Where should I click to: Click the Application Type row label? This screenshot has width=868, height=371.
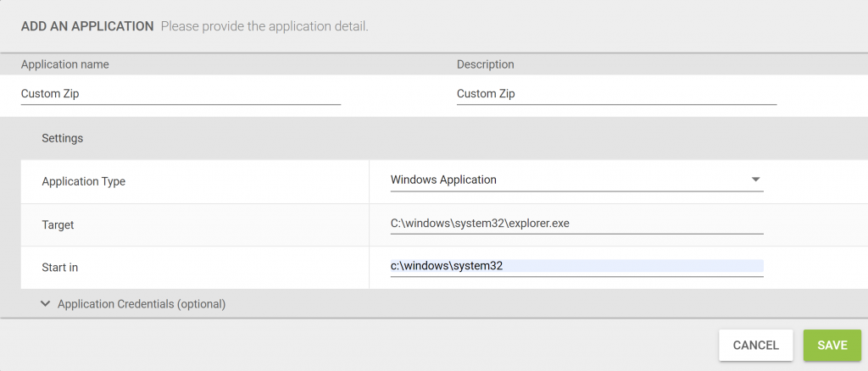tap(84, 181)
